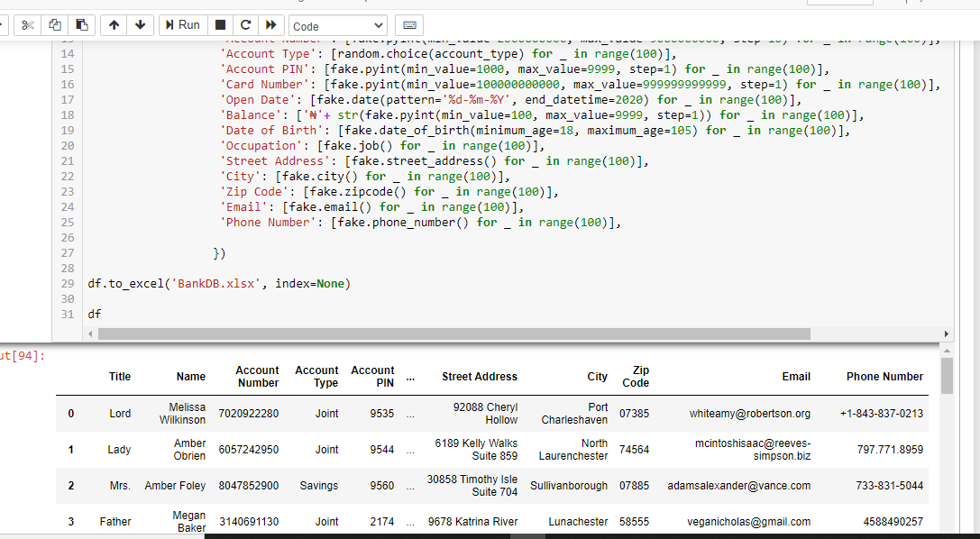Click the Phone Number column header
The height and width of the screenshot is (539, 980).
884,377
